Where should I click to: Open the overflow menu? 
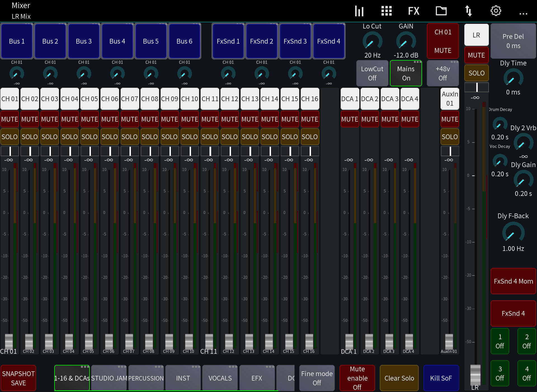[523, 14]
